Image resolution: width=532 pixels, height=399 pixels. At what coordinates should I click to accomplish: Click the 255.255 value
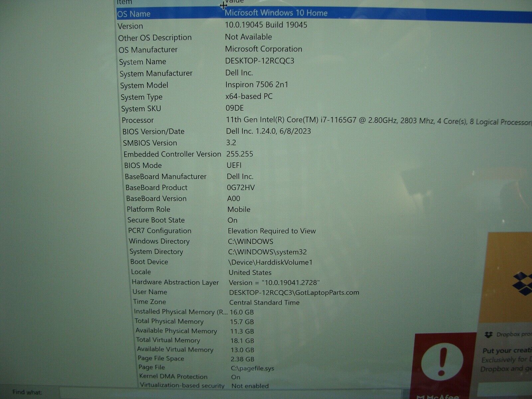pos(240,154)
